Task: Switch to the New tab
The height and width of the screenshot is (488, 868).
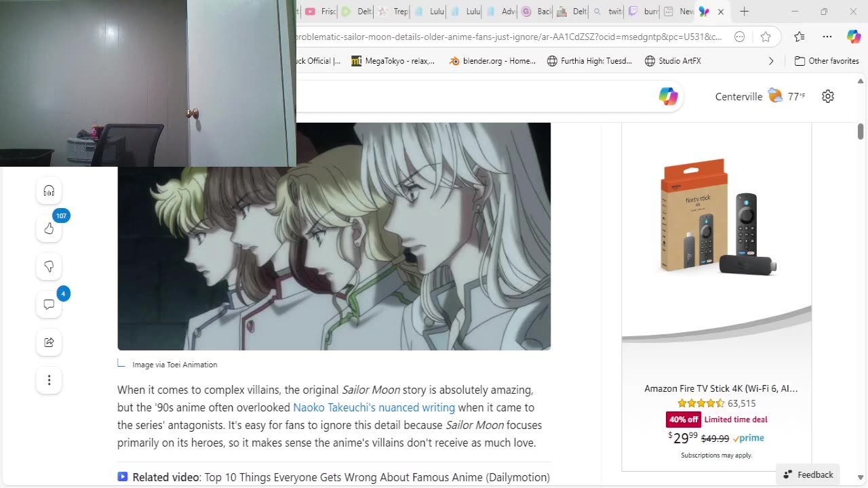Action: click(x=679, y=12)
